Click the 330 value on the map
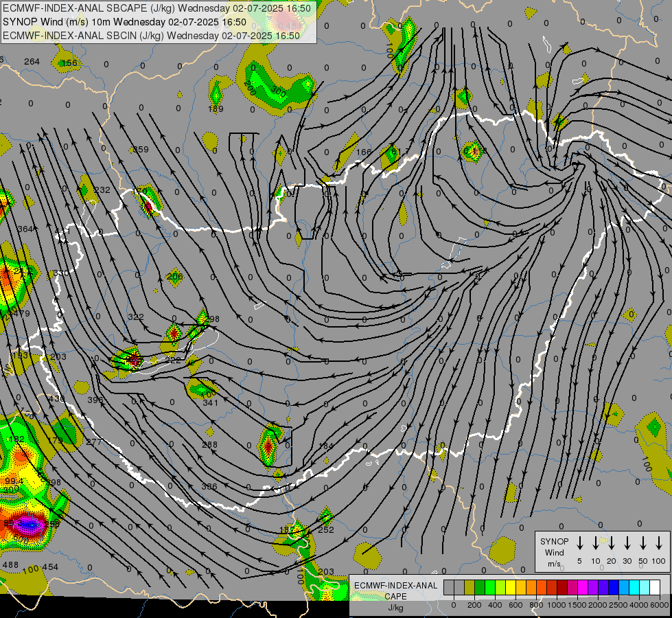The height and width of the screenshot is (618, 672). (60, 273)
